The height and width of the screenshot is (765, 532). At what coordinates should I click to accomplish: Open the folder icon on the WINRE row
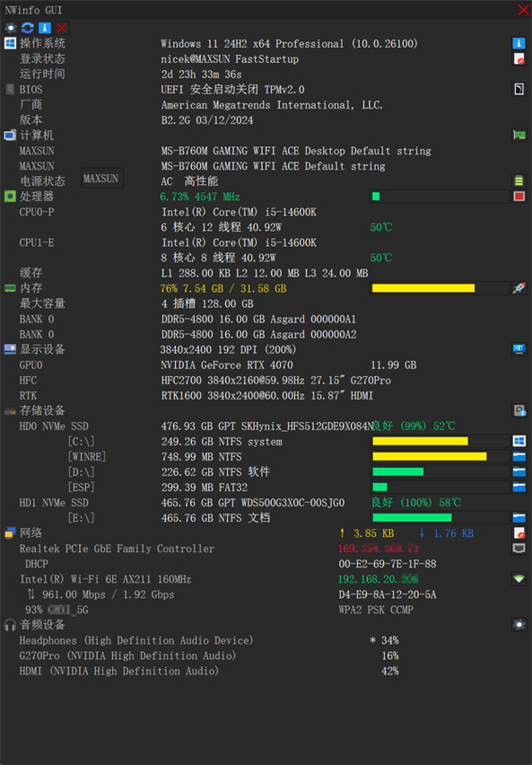(519, 456)
